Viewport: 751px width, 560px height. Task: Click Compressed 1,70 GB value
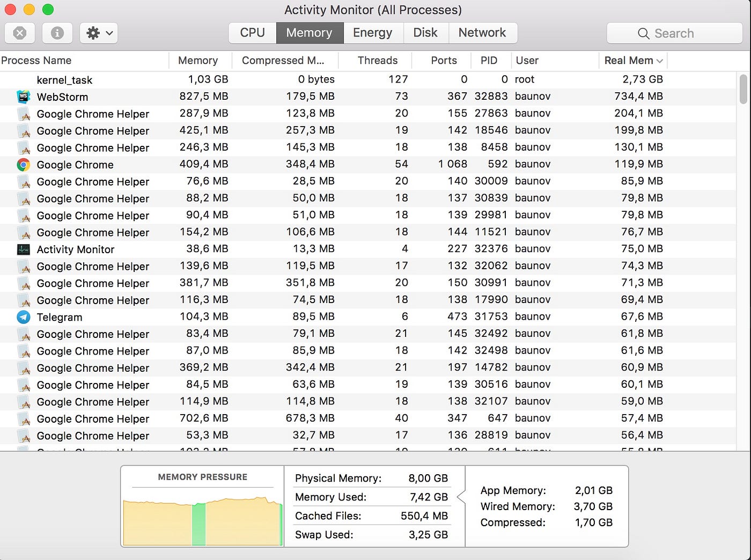(594, 522)
